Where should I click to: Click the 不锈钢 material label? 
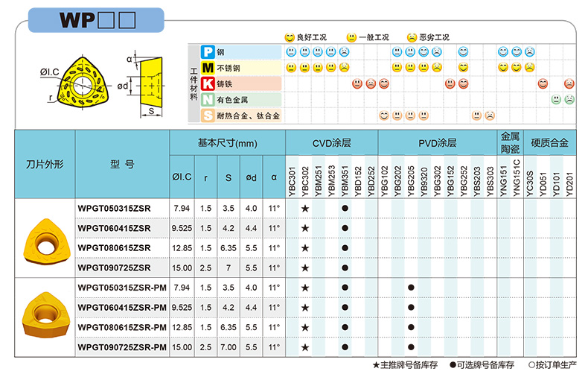tap(229, 69)
